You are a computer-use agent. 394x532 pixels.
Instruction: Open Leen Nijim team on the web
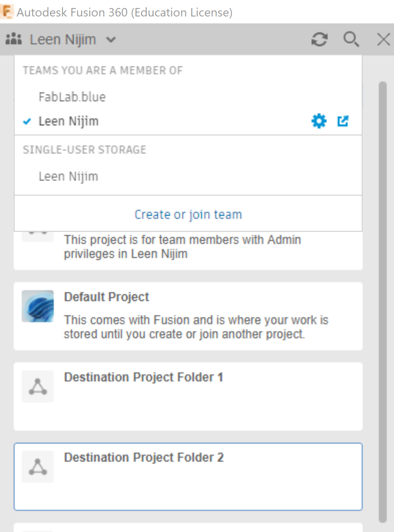(343, 121)
